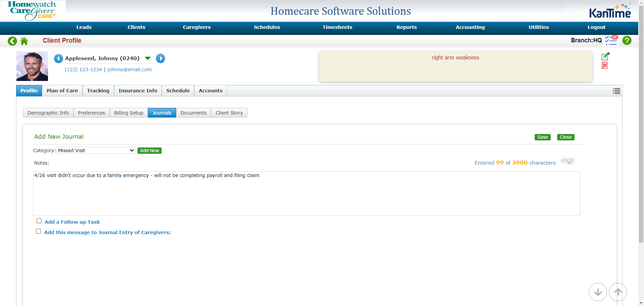
Task: Expand the list menu icon on tab bar
Action: point(616,91)
